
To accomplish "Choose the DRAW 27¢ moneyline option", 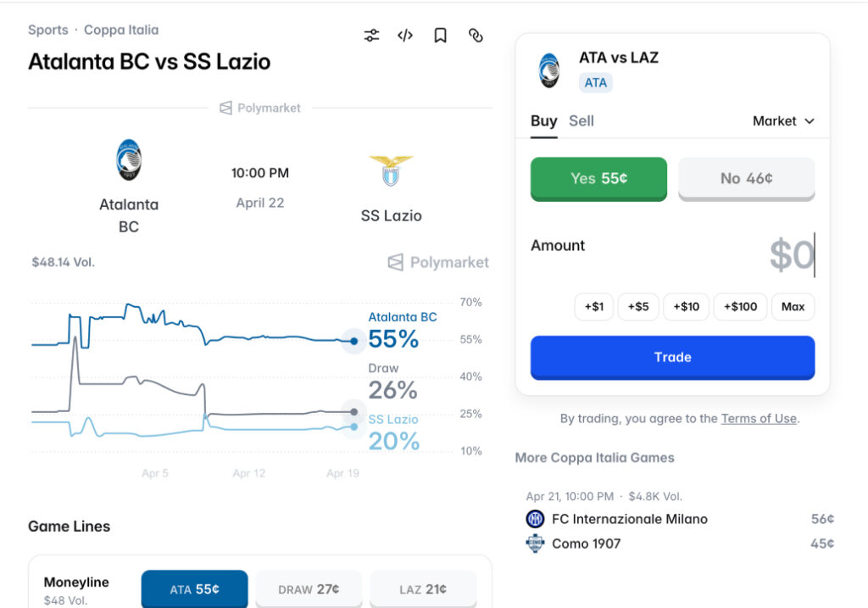I will tap(309, 588).
